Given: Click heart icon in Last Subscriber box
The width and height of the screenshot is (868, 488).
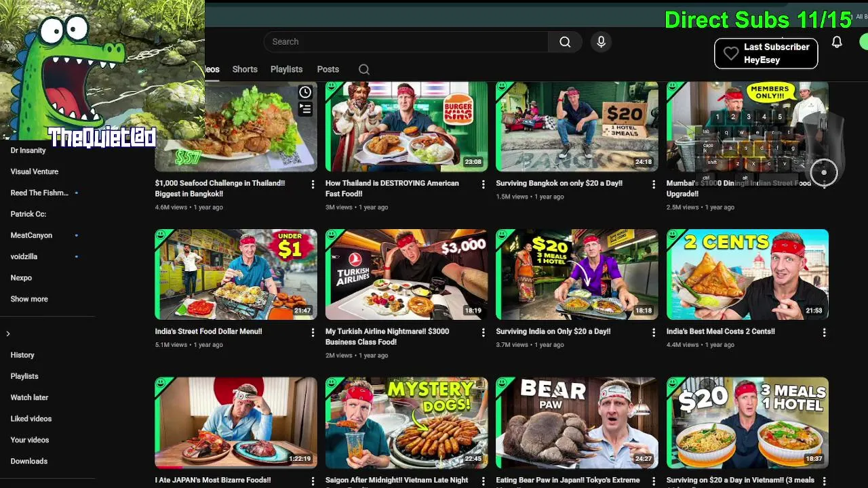Looking at the screenshot, I should click(x=730, y=54).
